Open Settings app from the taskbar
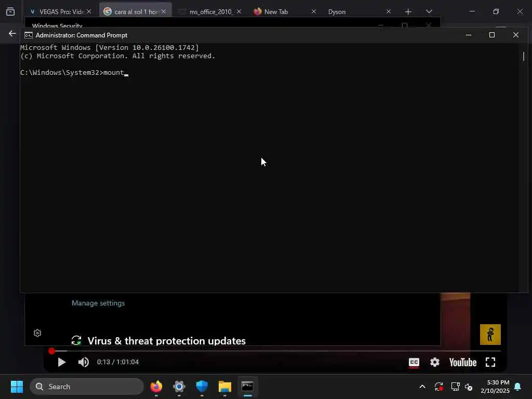Image resolution: width=532 pixels, height=399 pixels. [x=179, y=387]
